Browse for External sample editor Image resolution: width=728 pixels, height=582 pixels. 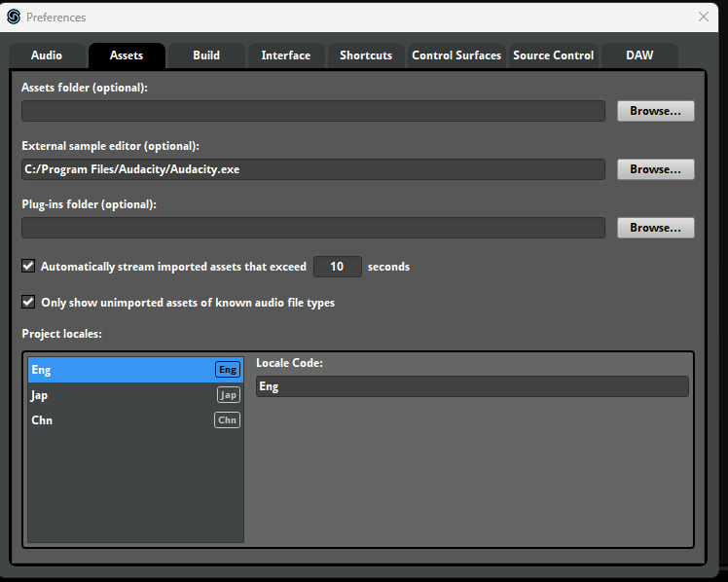(x=656, y=169)
